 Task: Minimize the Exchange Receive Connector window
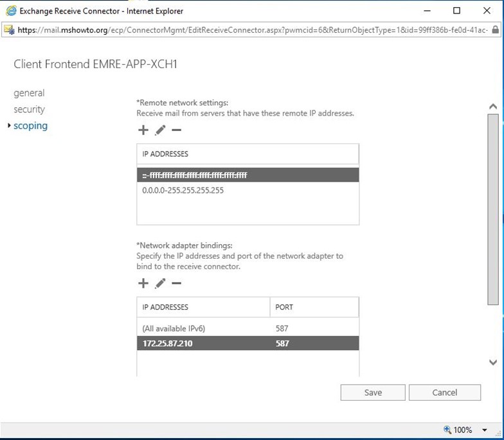(x=427, y=10)
